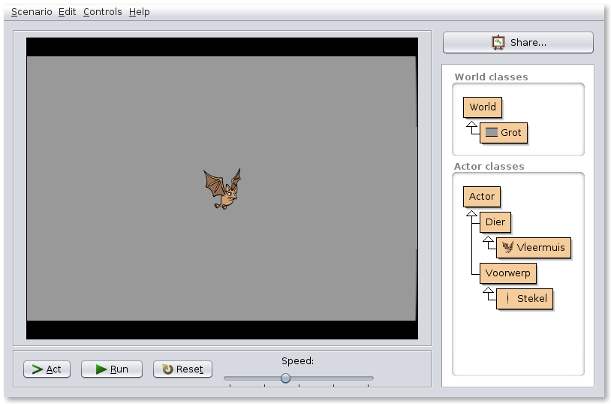The height and width of the screenshot is (404, 611).
Task: Click the Act button
Action: pos(47,369)
